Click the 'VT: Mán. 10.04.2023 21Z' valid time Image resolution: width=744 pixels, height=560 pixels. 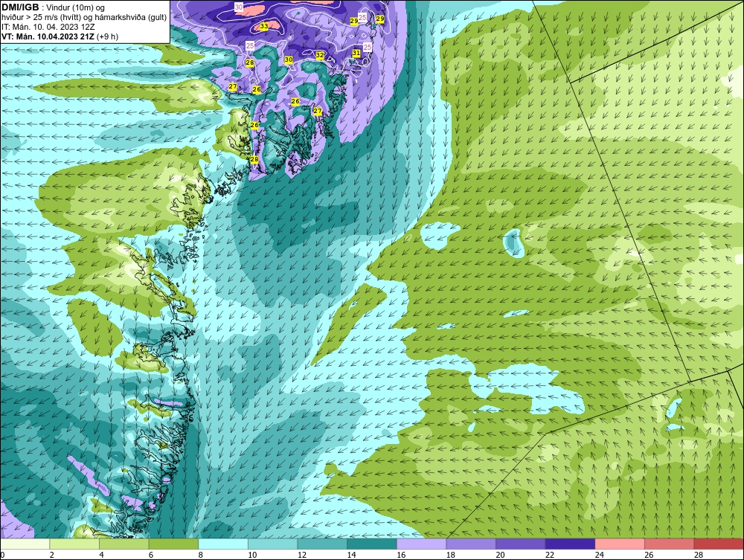[48, 36]
